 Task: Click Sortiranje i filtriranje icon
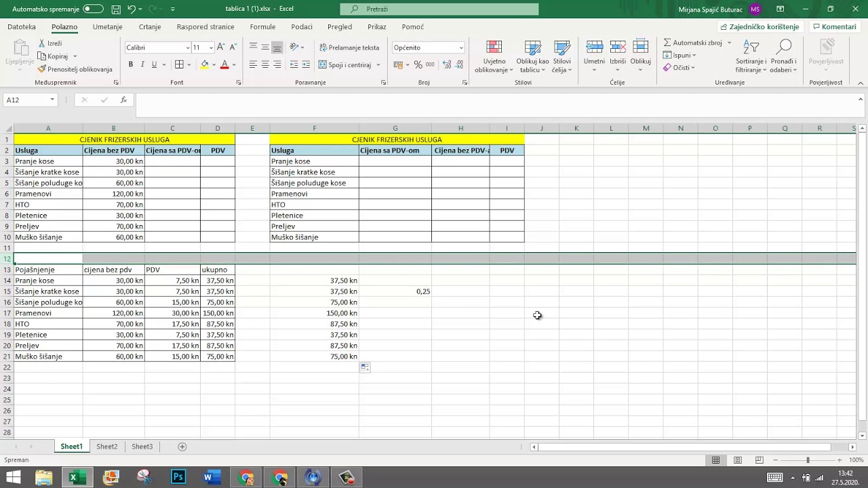click(x=751, y=47)
